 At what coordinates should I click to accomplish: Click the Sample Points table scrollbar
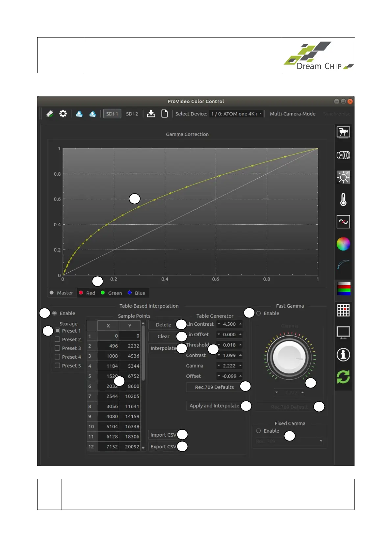point(143,353)
